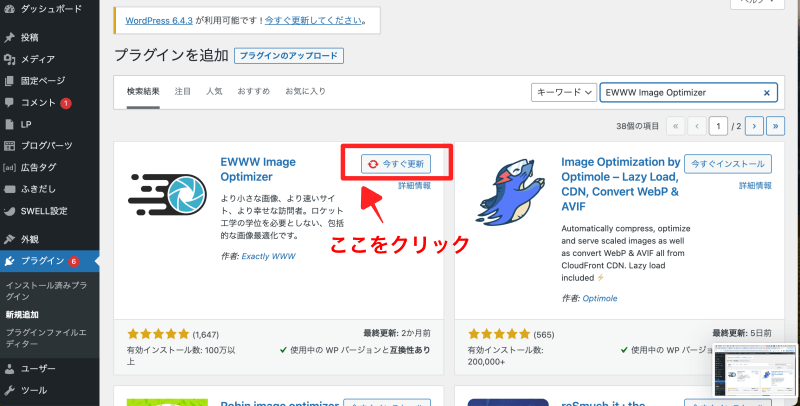Switch to the おすすめ tab
800x406 pixels.
tap(254, 91)
